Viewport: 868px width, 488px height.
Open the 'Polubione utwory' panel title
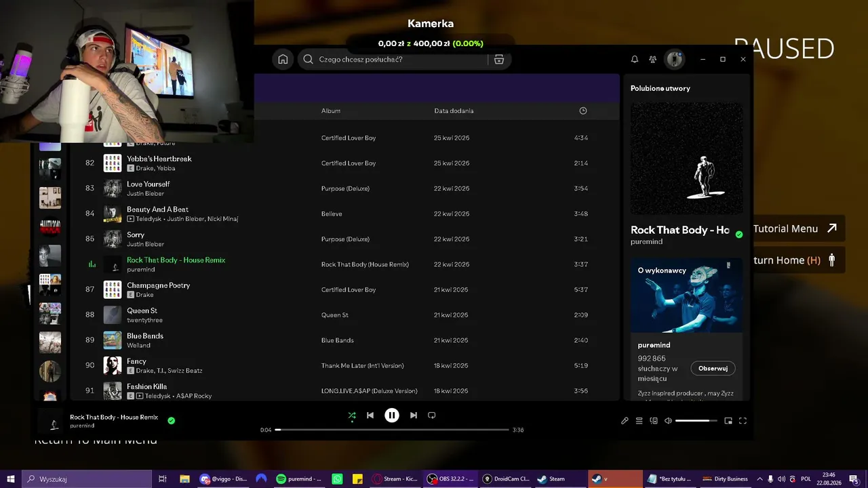(660, 89)
